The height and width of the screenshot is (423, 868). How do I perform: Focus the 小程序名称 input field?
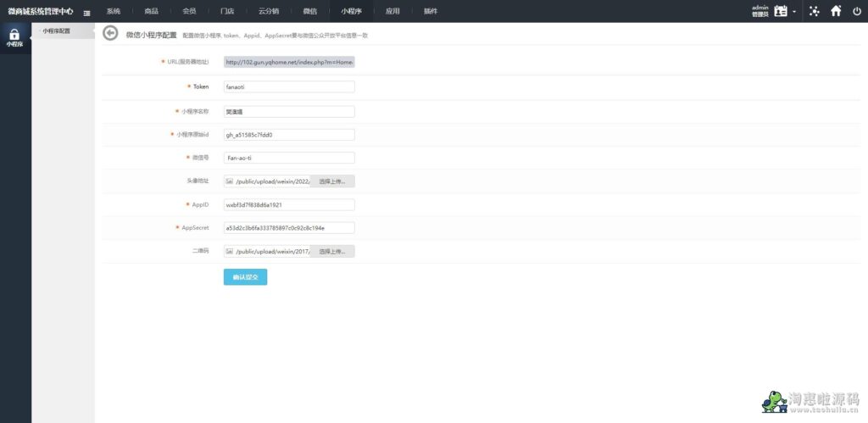289,112
